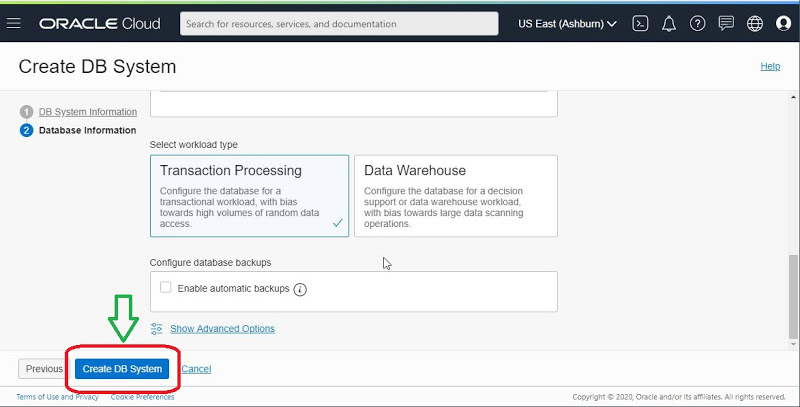Open the support chat icon

pyautogui.click(x=726, y=22)
